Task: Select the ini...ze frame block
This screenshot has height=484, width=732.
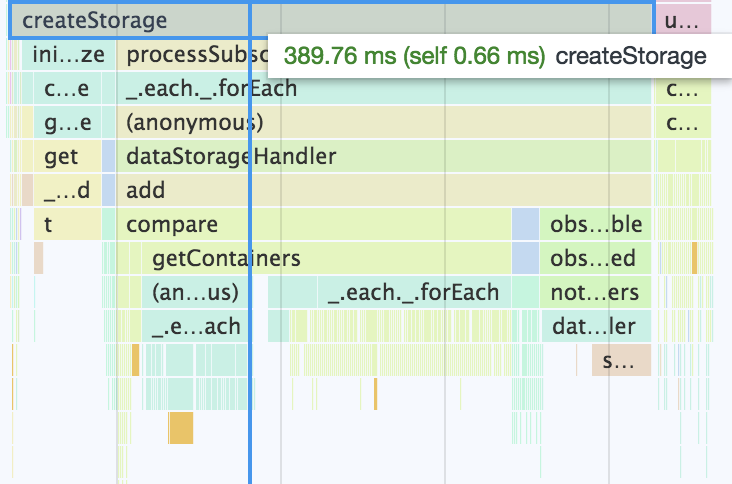Action: coord(68,55)
